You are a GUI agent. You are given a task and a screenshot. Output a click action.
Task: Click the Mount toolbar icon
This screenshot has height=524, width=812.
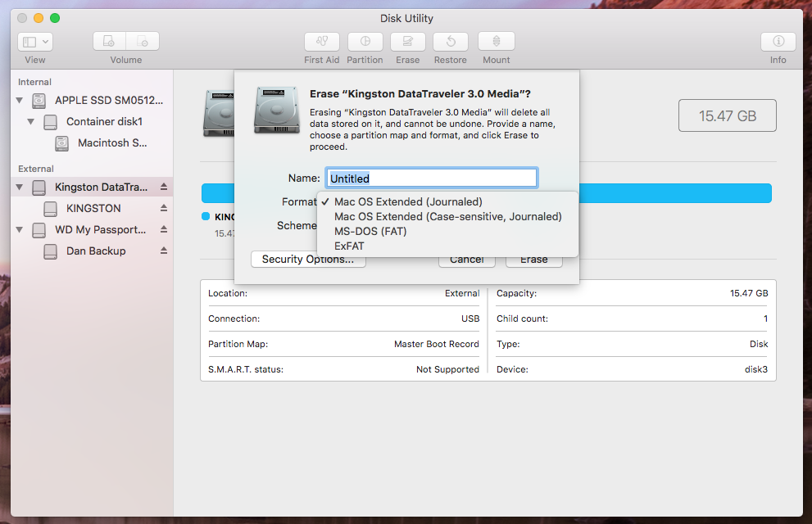point(496,42)
